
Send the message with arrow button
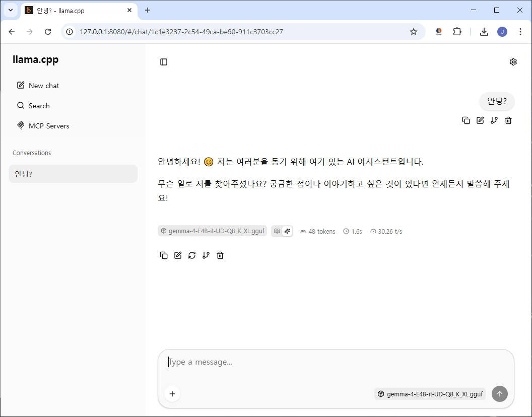499,394
